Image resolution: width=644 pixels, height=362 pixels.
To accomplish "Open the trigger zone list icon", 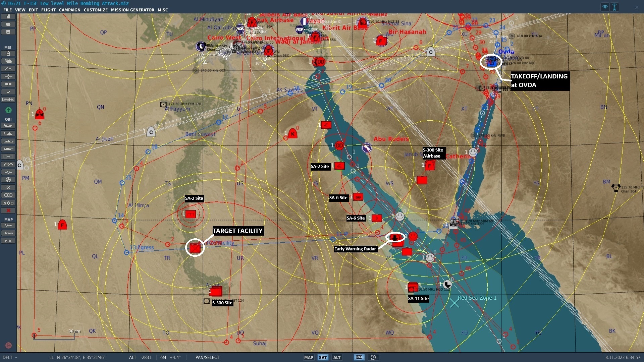I will click(x=8, y=195).
